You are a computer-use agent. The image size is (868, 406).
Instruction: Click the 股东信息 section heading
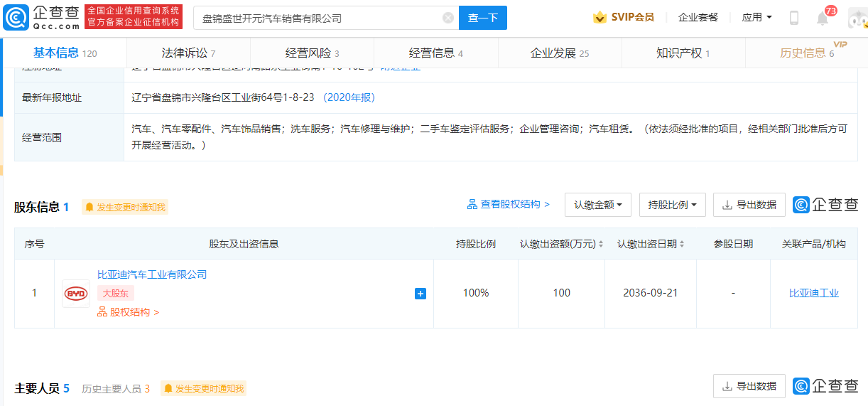37,207
